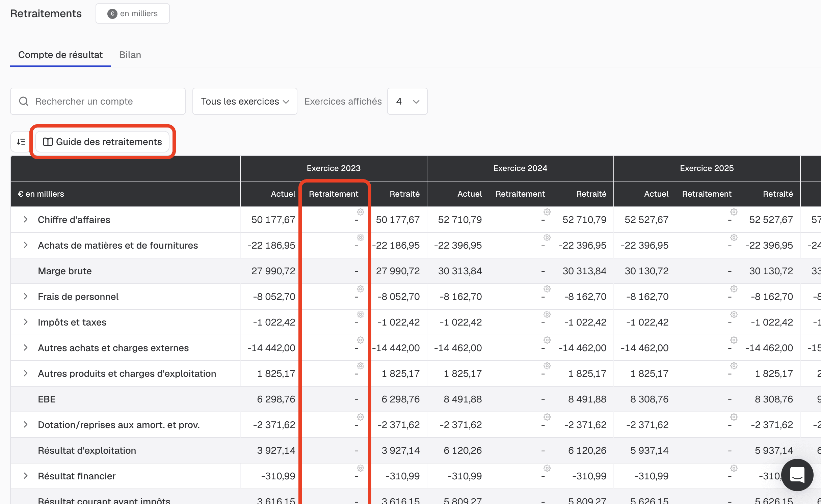Image resolution: width=821 pixels, height=504 pixels.
Task: Focus the 'Rechercher un compte' search field
Action: [98, 101]
